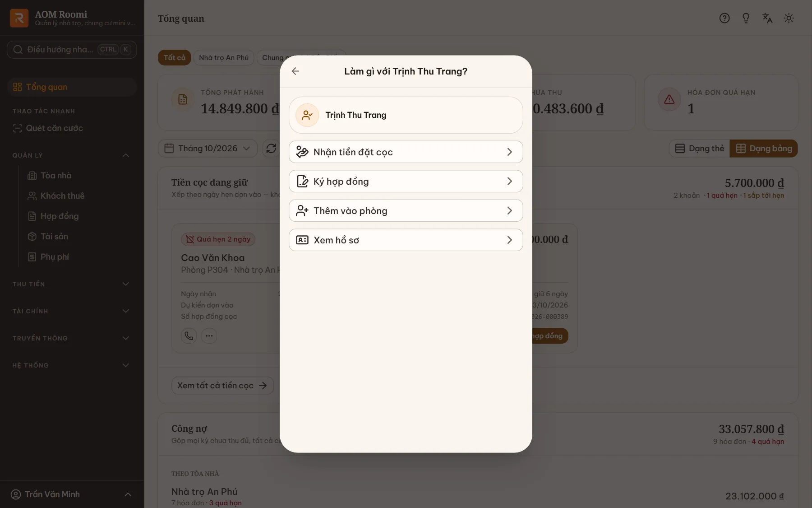Open the help question mark icon
Image resolution: width=812 pixels, height=508 pixels.
click(724, 18)
